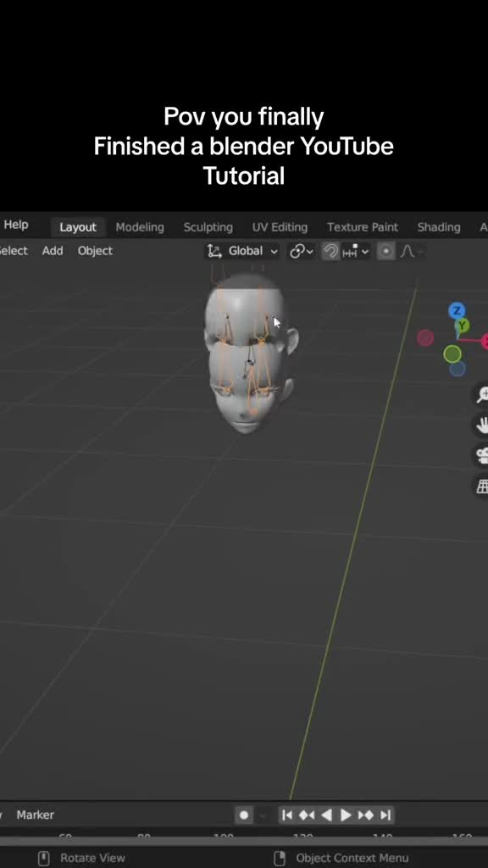The width and height of the screenshot is (488, 868).
Task: Click the zoom magnifier viewport icon
Action: (482, 394)
